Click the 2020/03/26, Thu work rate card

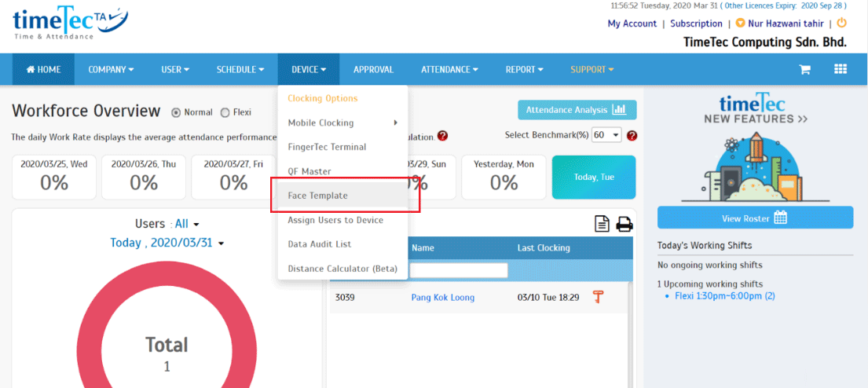(x=144, y=178)
